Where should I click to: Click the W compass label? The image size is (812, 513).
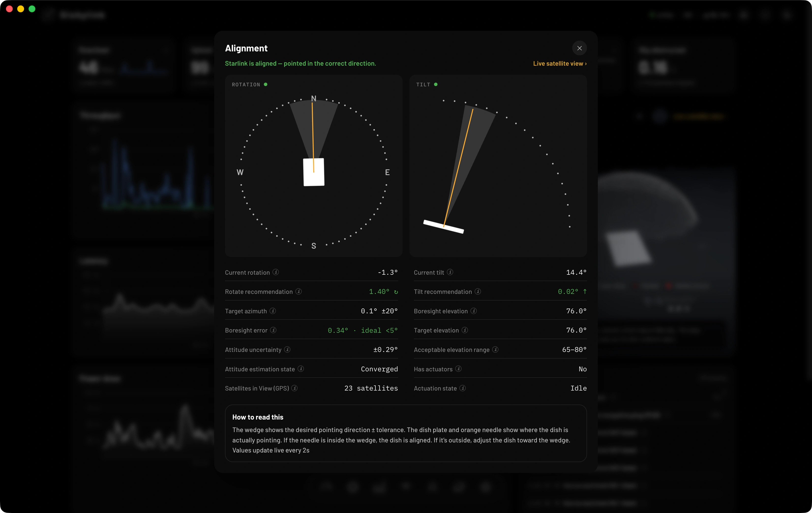pos(240,172)
